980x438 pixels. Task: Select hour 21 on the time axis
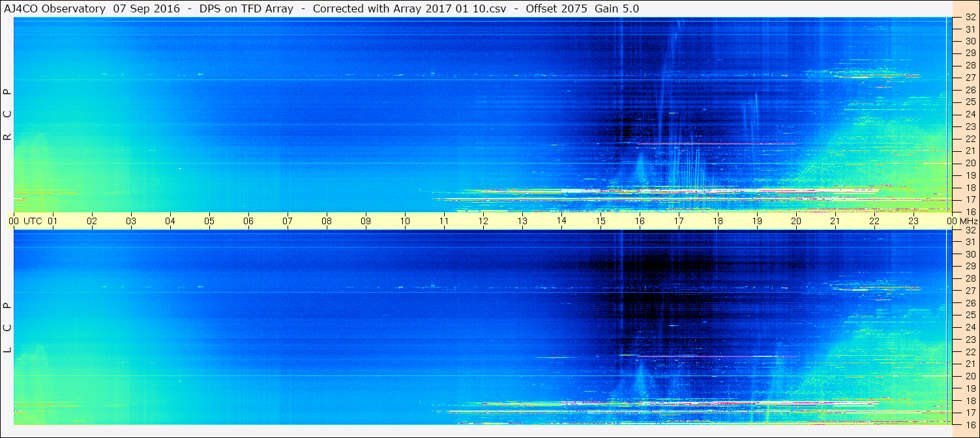click(x=835, y=221)
